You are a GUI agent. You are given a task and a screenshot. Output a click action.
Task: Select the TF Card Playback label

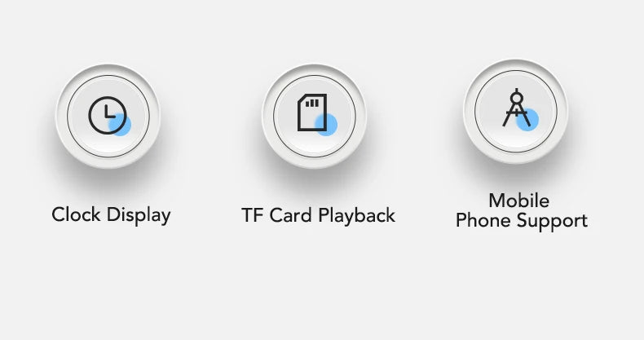point(318,215)
